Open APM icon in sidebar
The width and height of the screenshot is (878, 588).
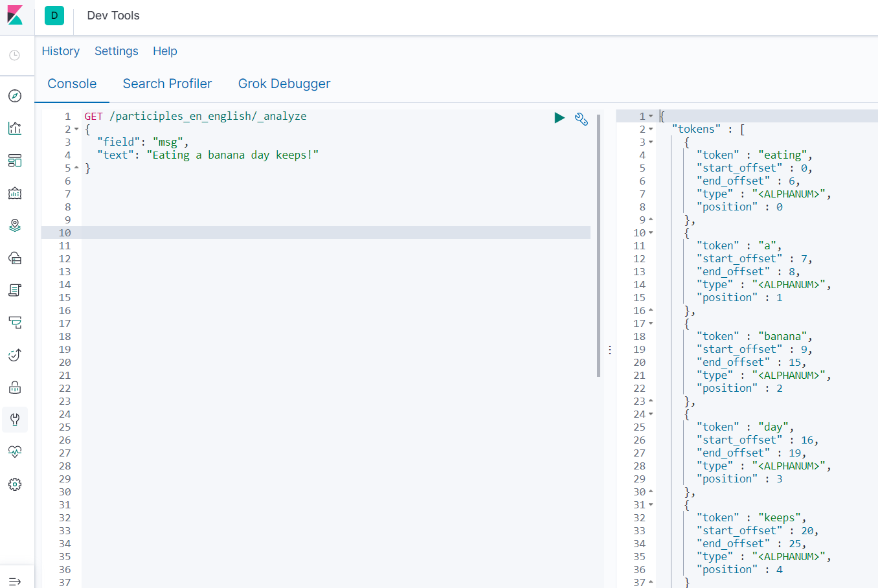pyautogui.click(x=15, y=322)
